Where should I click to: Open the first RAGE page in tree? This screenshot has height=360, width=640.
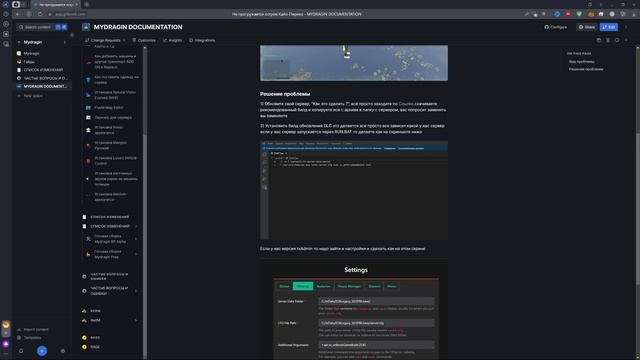(x=95, y=338)
